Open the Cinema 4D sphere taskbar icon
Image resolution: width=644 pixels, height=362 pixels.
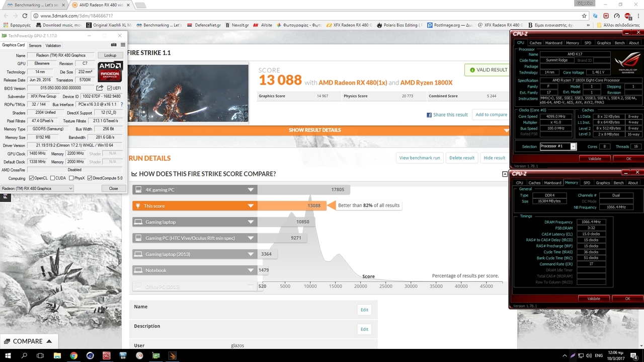pyautogui.click(x=90, y=355)
